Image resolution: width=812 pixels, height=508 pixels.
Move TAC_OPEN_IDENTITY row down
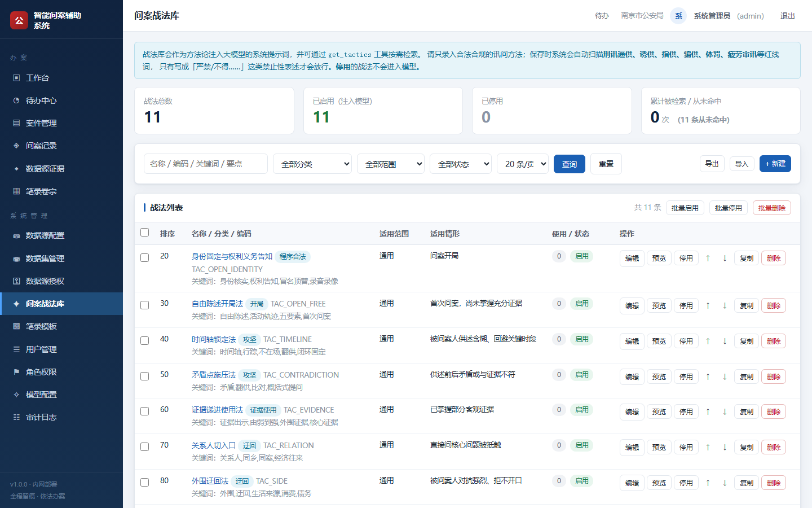[x=725, y=258]
